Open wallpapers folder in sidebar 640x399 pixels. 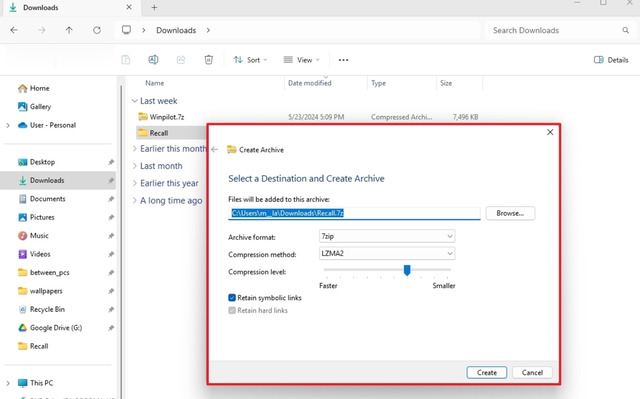(46, 291)
